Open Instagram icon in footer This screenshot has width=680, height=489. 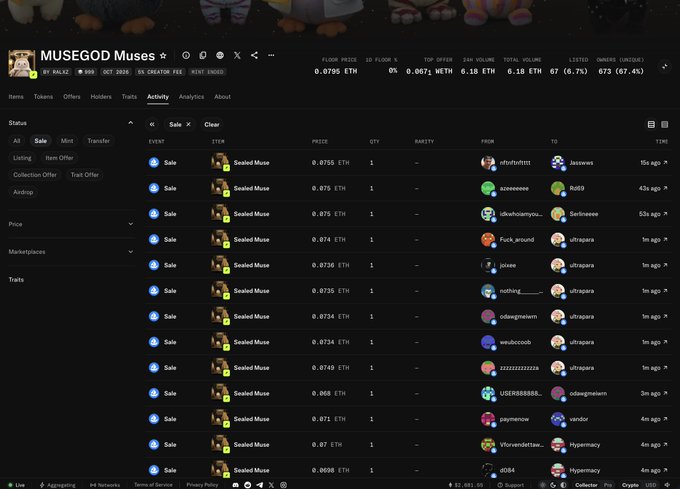(x=283, y=485)
